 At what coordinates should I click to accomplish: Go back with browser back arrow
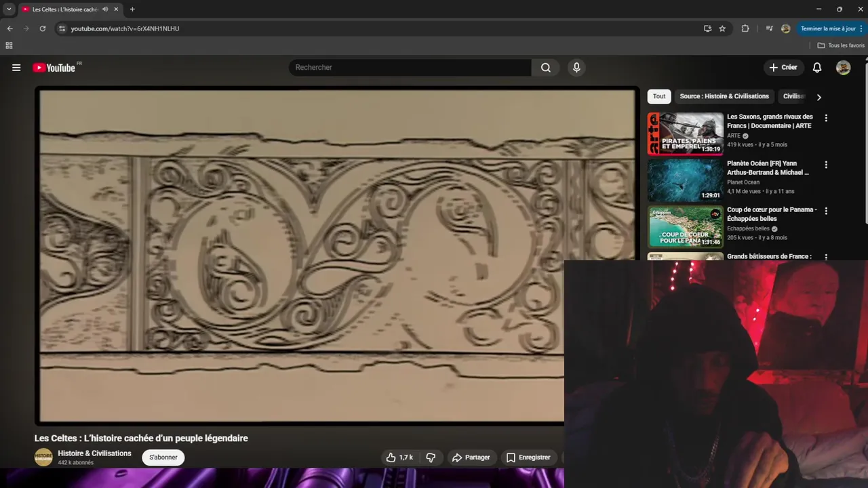(x=9, y=28)
